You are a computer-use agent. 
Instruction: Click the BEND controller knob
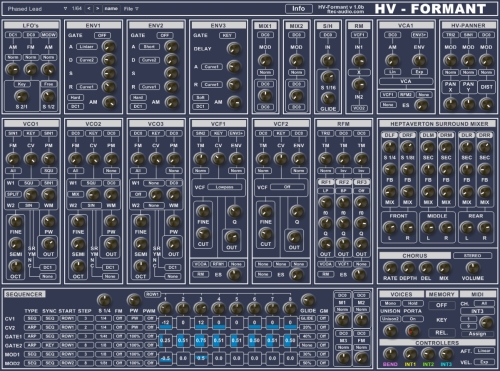(x=390, y=354)
